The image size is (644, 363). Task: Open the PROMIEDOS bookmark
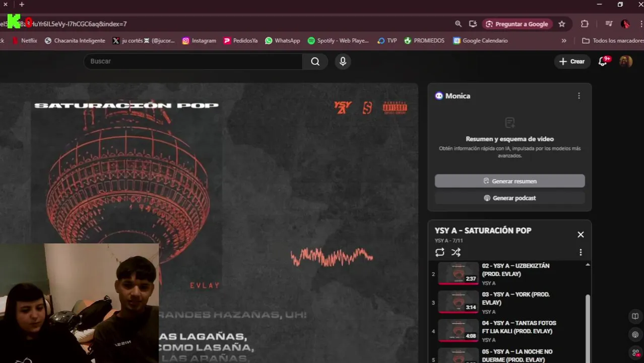click(x=424, y=41)
